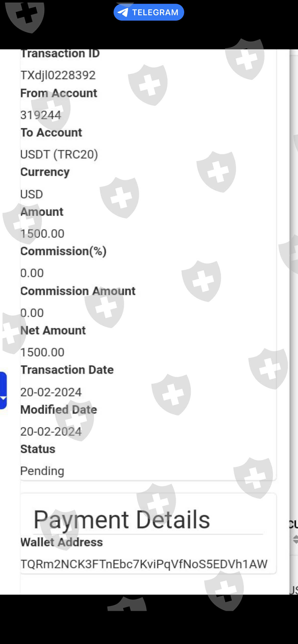Image resolution: width=298 pixels, height=644 pixels.
Task: Click the Modified Date label
Action: [x=59, y=409]
